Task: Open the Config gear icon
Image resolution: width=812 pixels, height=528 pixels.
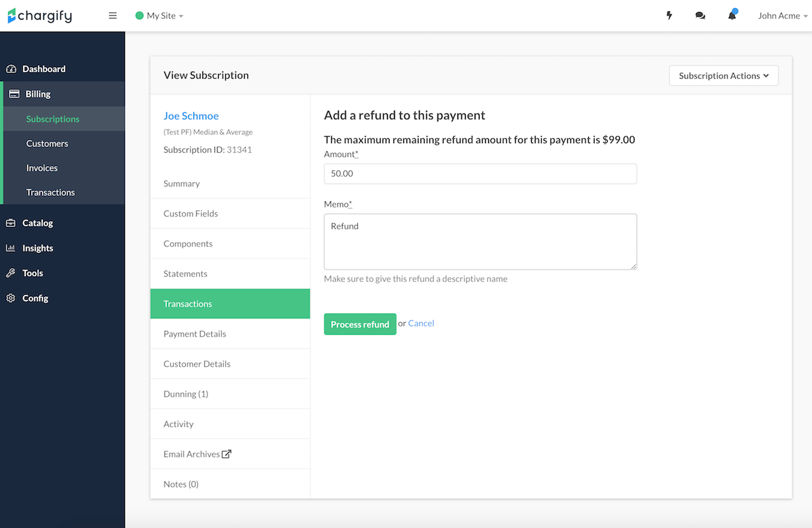Action: [10, 298]
